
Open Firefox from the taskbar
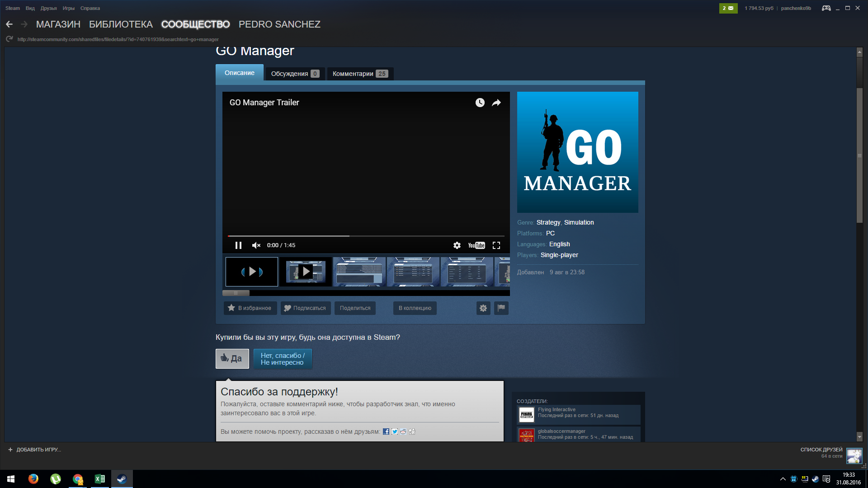(33, 479)
